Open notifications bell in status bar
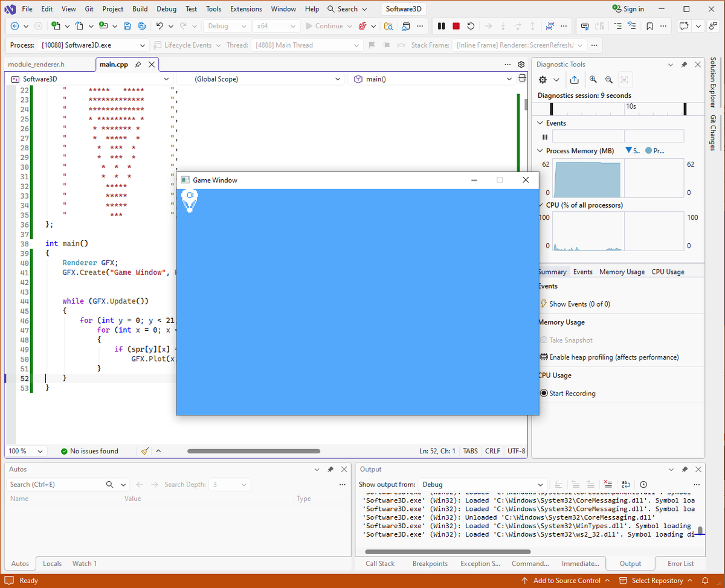The image size is (725, 588). click(704, 581)
